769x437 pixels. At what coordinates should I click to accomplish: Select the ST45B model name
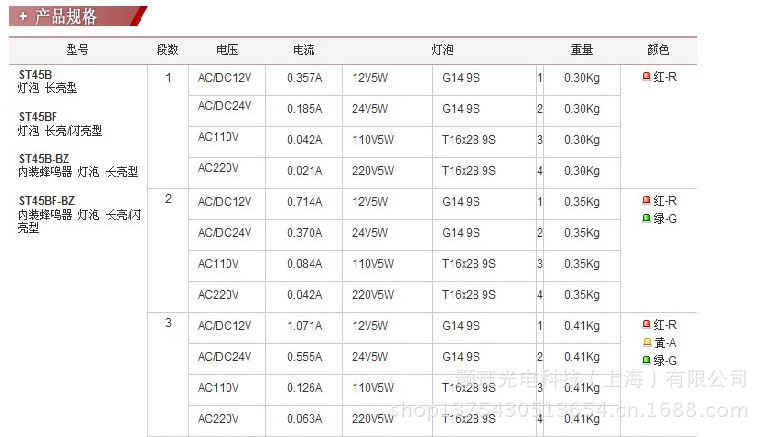[x=36, y=74]
